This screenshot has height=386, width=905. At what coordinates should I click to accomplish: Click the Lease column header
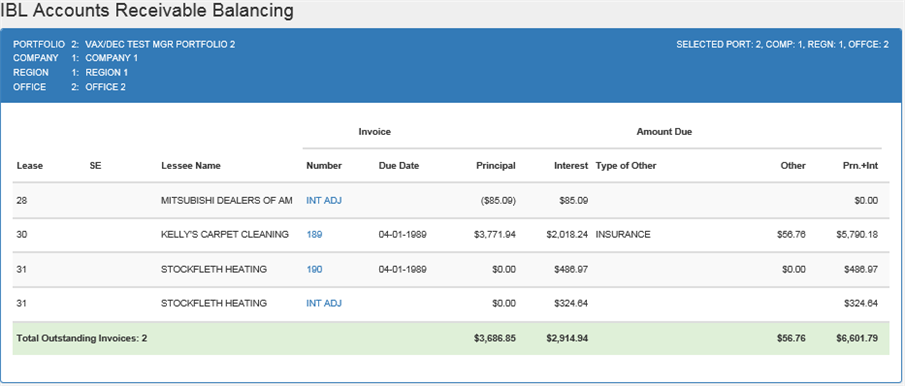30,166
